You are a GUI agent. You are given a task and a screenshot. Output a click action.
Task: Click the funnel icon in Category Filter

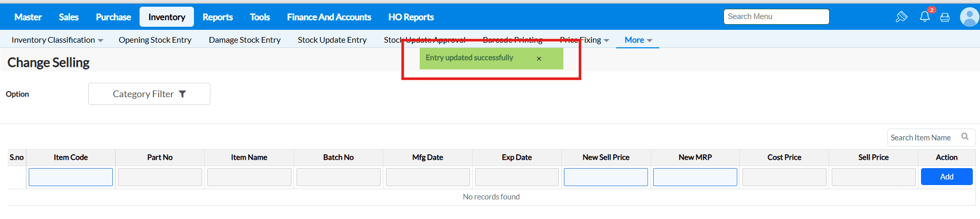point(183,94)
